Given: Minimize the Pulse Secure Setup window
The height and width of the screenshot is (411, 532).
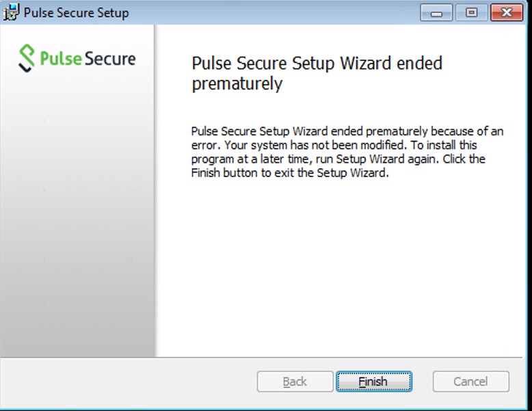Looking at the screenshot, I should point(436,13).
